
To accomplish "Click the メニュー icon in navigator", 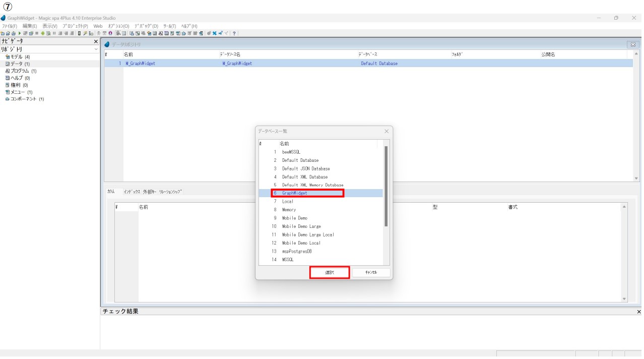I will click(8, 92).
